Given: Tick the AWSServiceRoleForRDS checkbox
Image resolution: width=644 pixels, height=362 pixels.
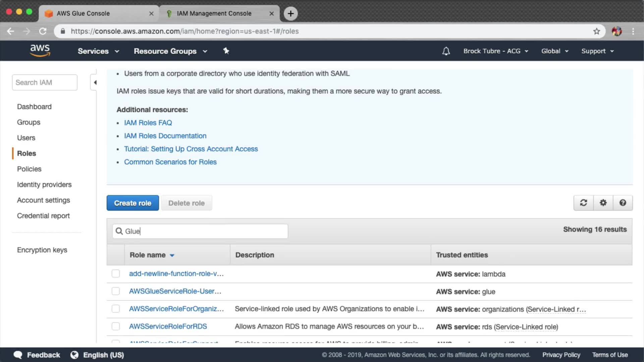Looking at the screenshot, I should point(116,326).
